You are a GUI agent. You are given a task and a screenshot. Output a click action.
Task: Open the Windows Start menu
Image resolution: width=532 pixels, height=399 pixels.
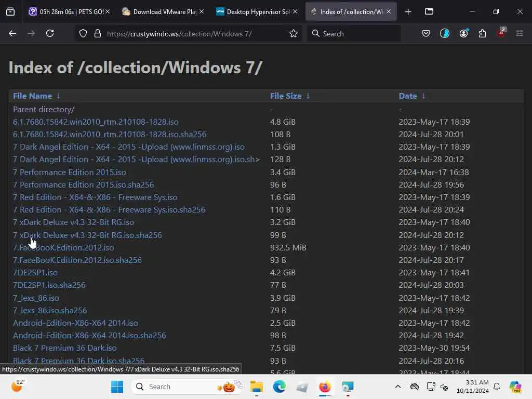[117, 387]
